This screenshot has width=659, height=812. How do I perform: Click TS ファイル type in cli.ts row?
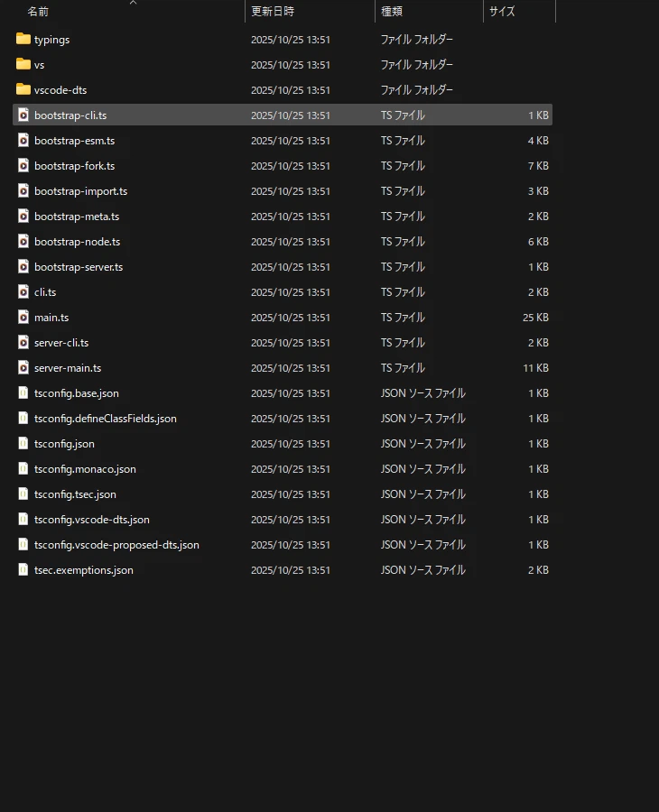[403, 292]
